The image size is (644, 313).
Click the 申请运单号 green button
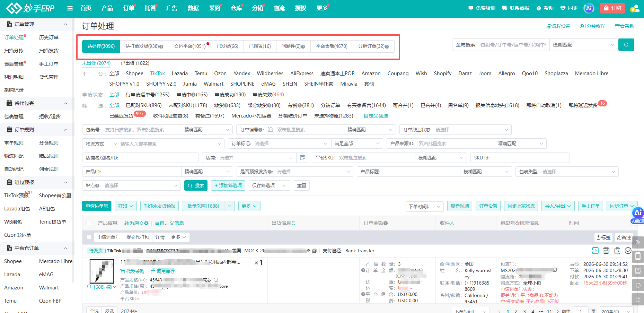(x=97, y=206)
